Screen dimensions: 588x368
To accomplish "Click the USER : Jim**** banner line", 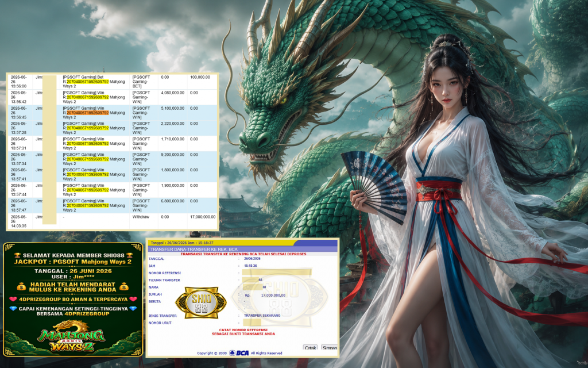I will pos(73,277).
